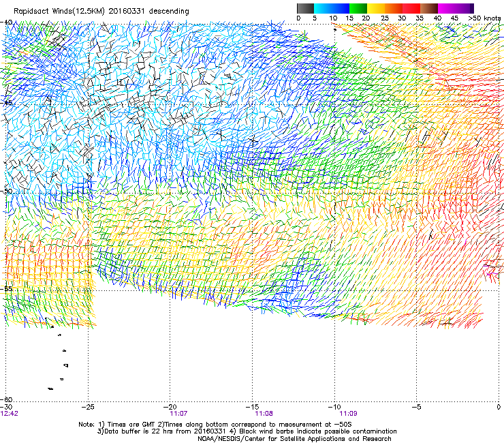Click the '-60' latitude axis label
Viewport: 504px width, 443px height.
click(7, 399)
